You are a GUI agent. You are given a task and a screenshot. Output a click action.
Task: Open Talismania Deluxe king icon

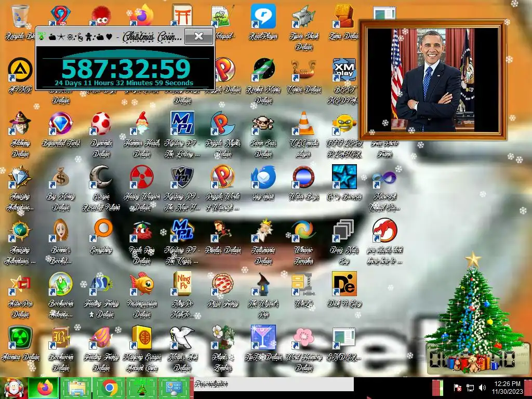pos(263,230)
